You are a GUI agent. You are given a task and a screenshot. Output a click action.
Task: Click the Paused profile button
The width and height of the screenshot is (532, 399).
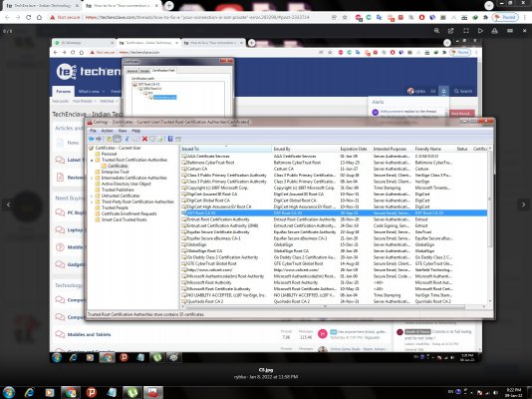click(x=505, y=17)
